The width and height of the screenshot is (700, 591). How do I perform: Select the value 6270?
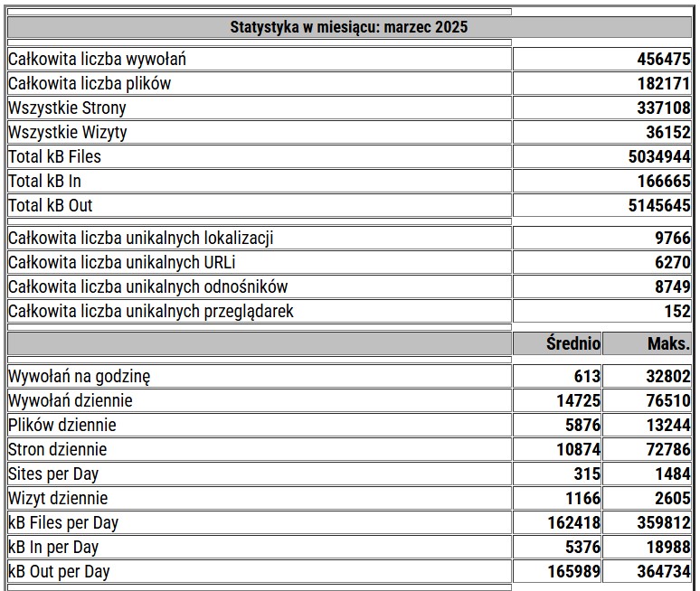pyautogui.click(x=672, y=262)
